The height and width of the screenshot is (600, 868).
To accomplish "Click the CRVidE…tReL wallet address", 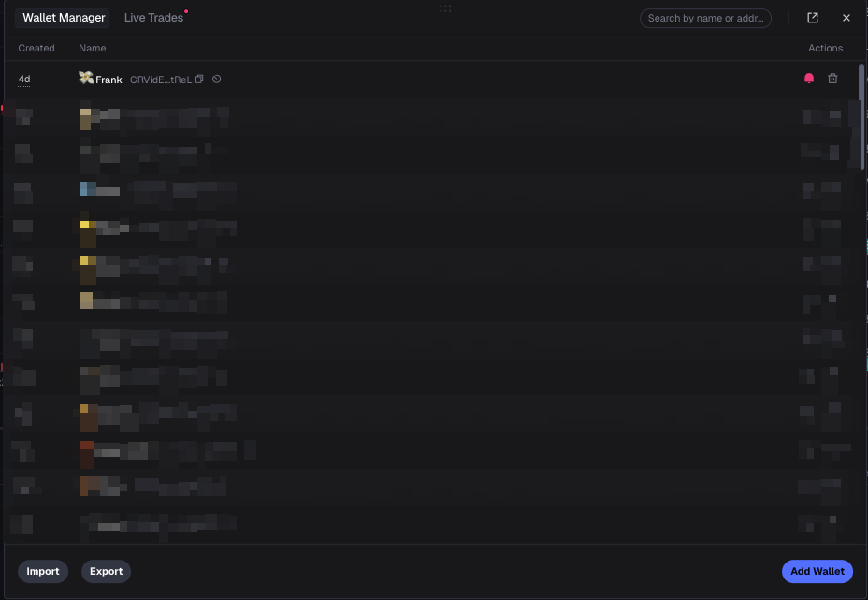I will point(160,80).
